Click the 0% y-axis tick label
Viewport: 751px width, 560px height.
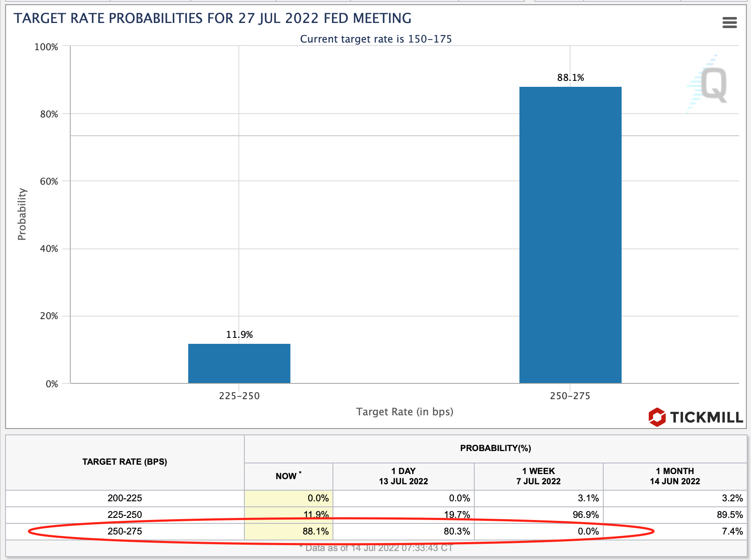[x=52, y=384]
